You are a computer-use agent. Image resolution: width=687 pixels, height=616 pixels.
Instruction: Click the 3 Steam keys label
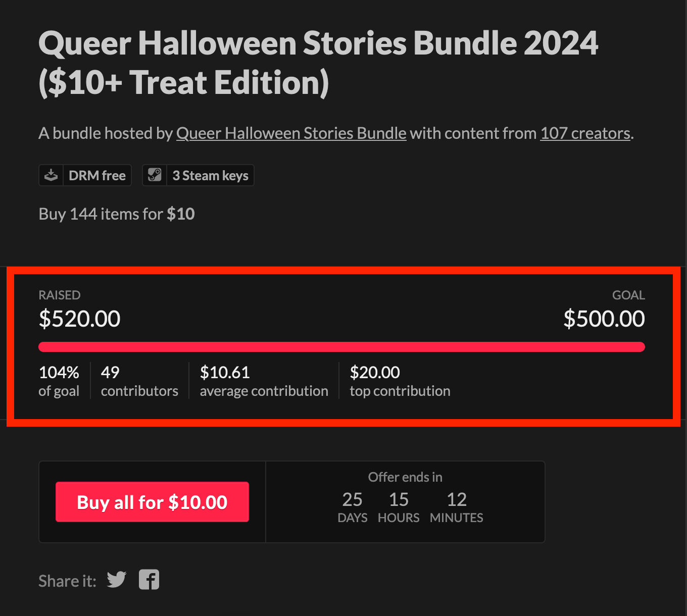pos(210,176)
